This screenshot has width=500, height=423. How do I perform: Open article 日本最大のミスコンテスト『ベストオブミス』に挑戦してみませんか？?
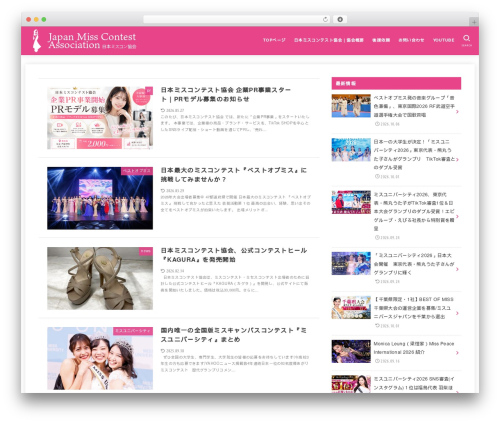pos(233,175)
